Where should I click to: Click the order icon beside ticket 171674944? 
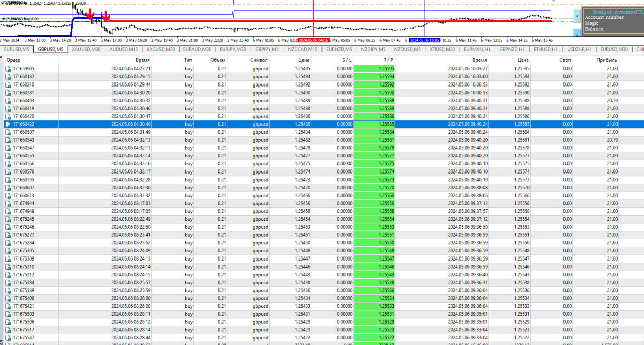8,203
